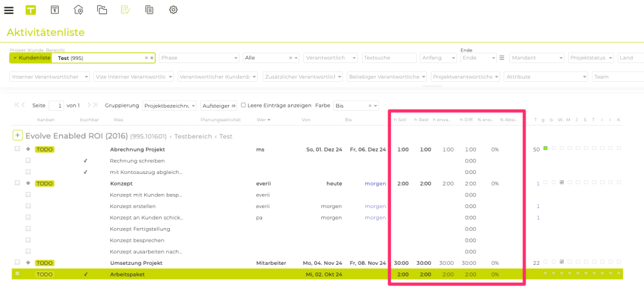Screen dimensions: 644x288
Task: Go to last page arrow
Action: 96,105
